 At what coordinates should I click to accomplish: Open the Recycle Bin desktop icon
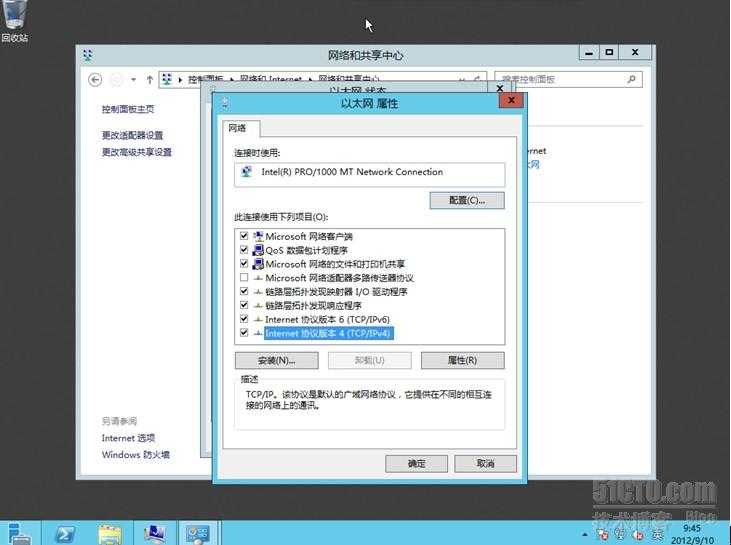tap(15, 21)
